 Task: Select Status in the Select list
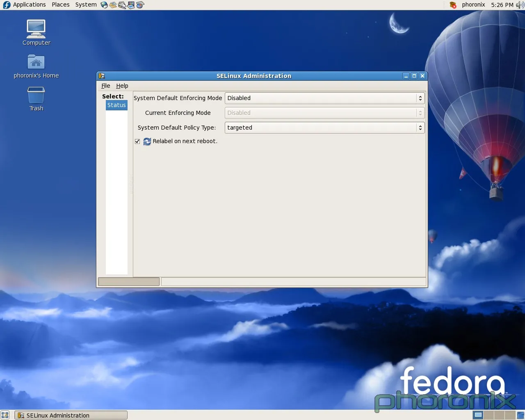(116, 105)
